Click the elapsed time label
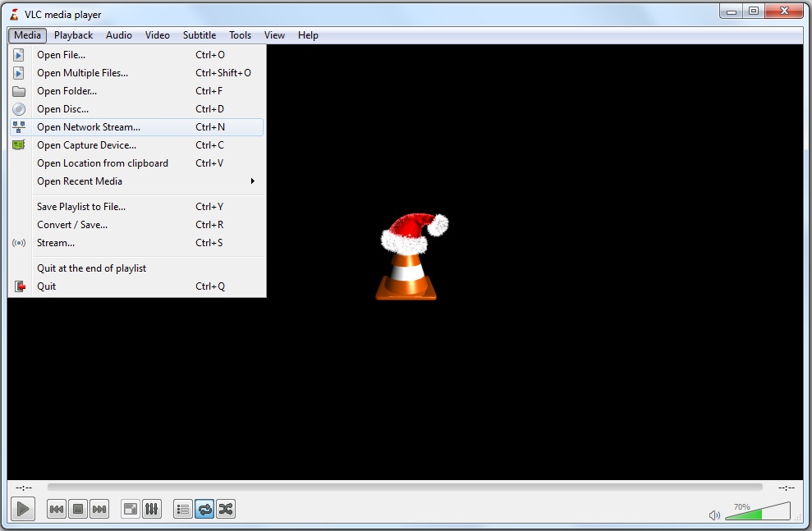This screenshot has height=531, width=812. click(x=24, y=488)
